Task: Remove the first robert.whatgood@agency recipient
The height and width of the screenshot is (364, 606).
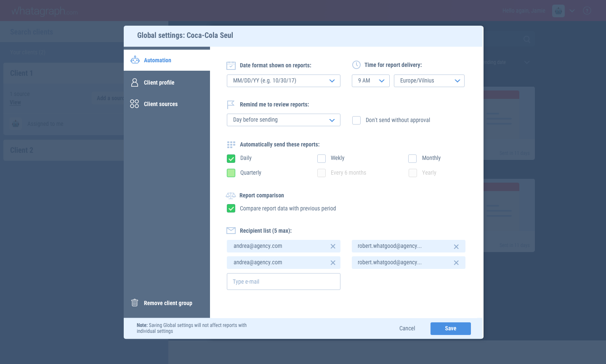Action: click(456, 247)
